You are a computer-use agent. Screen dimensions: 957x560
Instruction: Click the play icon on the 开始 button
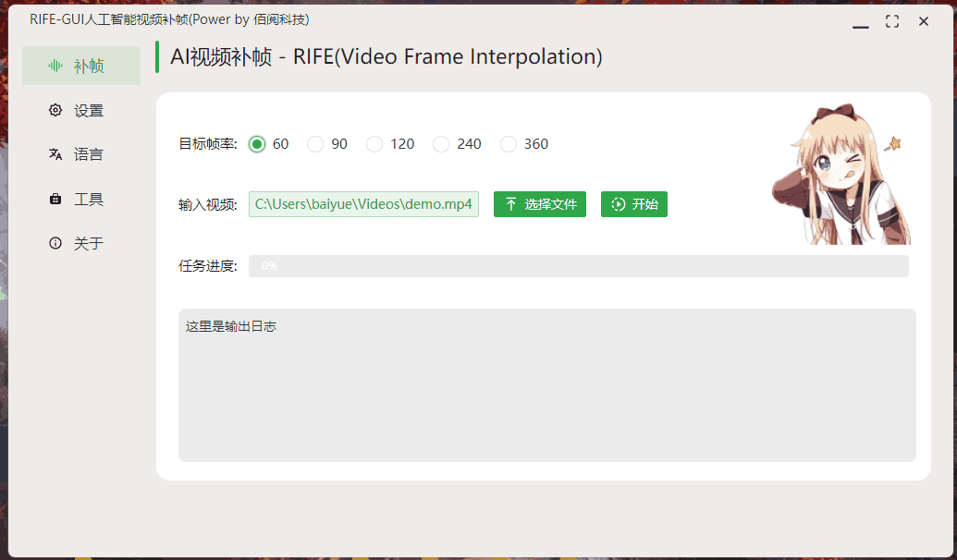coord(618,204)
